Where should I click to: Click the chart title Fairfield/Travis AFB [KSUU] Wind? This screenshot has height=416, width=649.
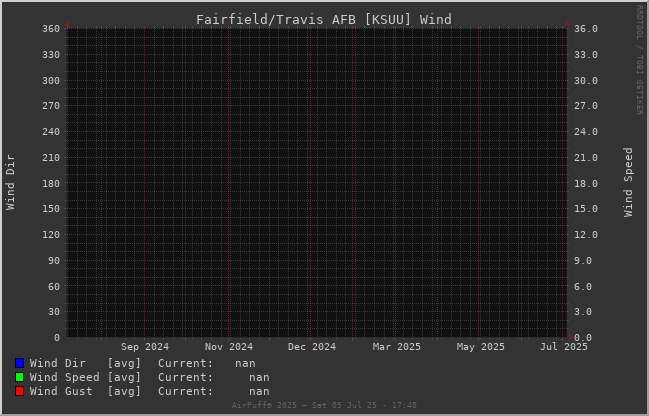[324, 19]
